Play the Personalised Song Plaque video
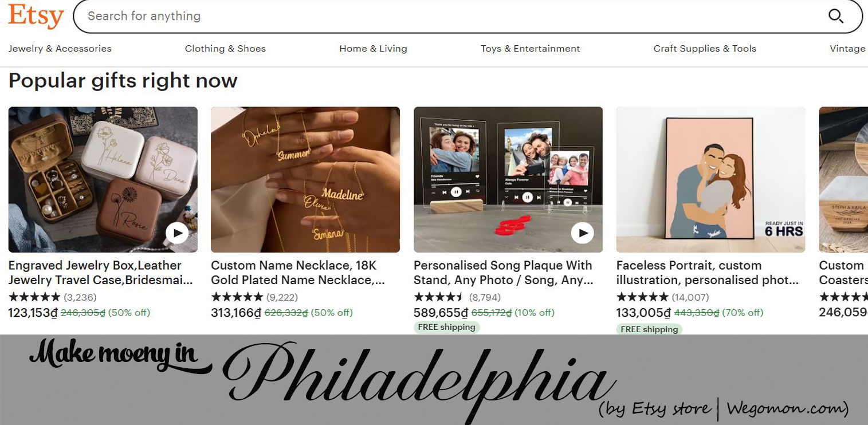 tap(583, 233)
